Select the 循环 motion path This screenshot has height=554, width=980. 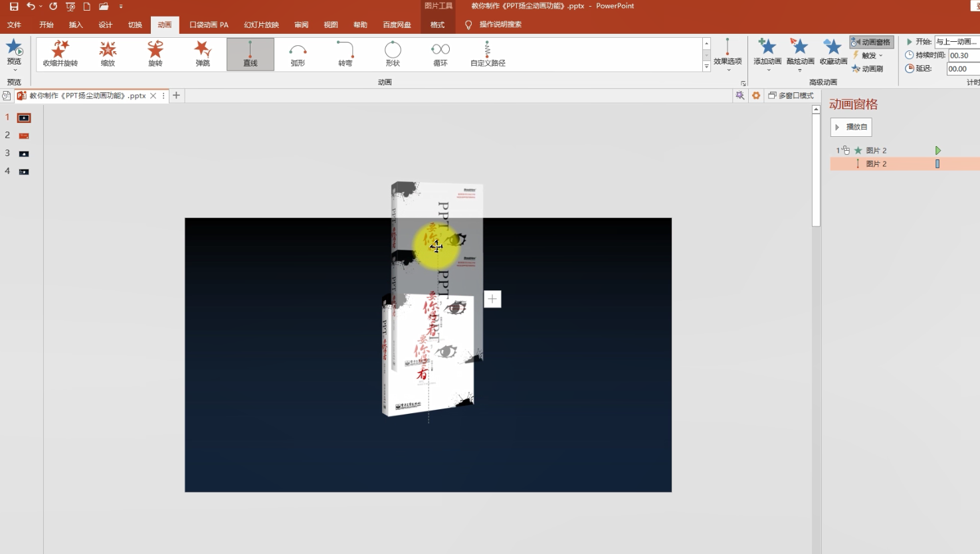[x=441, y=54]
